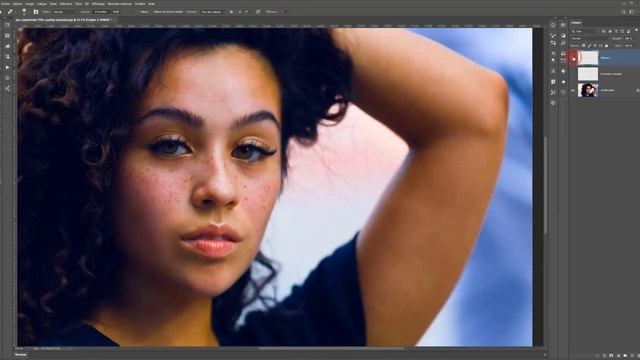Open the Tous les calques sample dropdown
Viewport: 640px width, 360px height.
(x=212, y=12)
